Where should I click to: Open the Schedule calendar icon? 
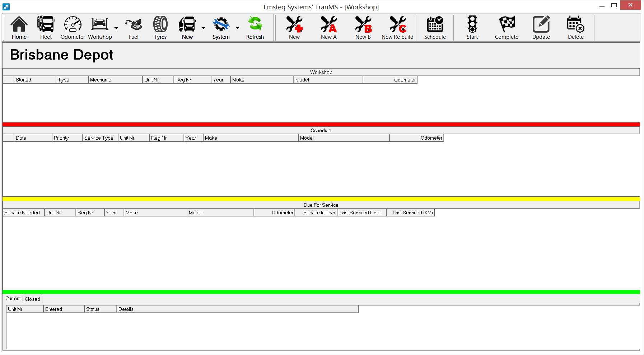coord(435,24)
